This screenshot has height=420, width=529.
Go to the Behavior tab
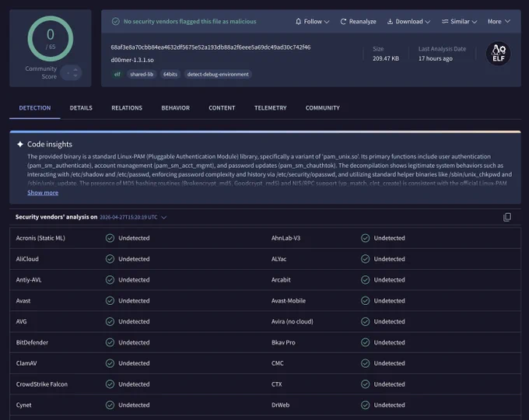(x=176, y=108)
